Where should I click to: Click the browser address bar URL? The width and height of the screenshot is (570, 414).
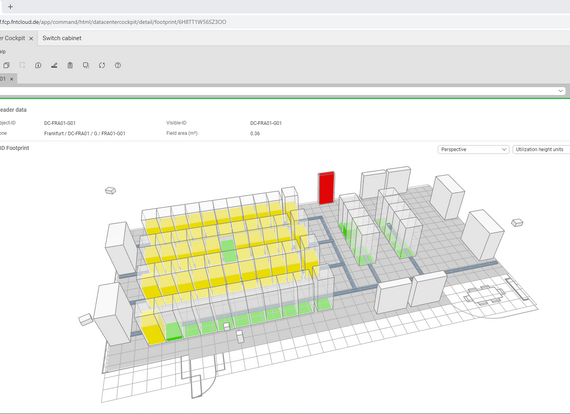pyautogui.click(x=113, y=22)
